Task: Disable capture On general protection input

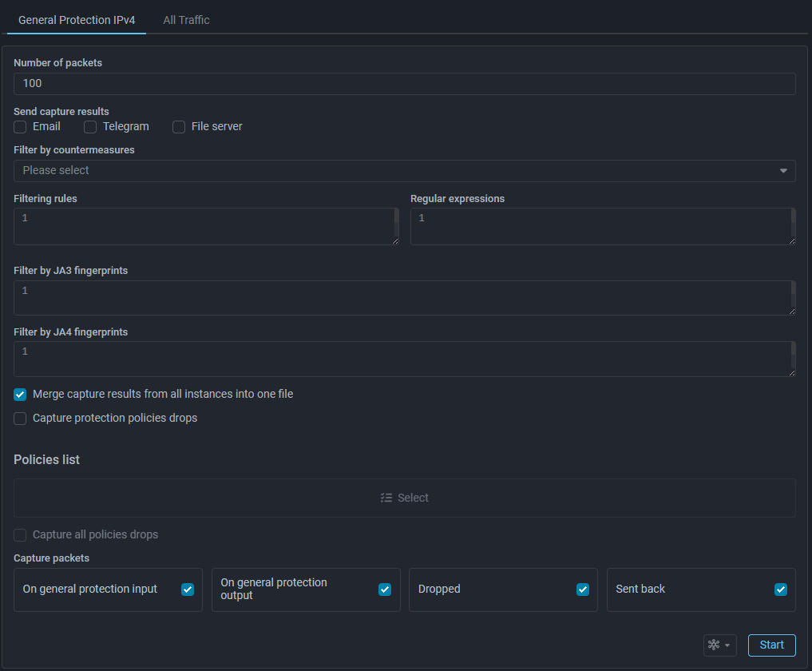Action: click(x=188, y=590)
